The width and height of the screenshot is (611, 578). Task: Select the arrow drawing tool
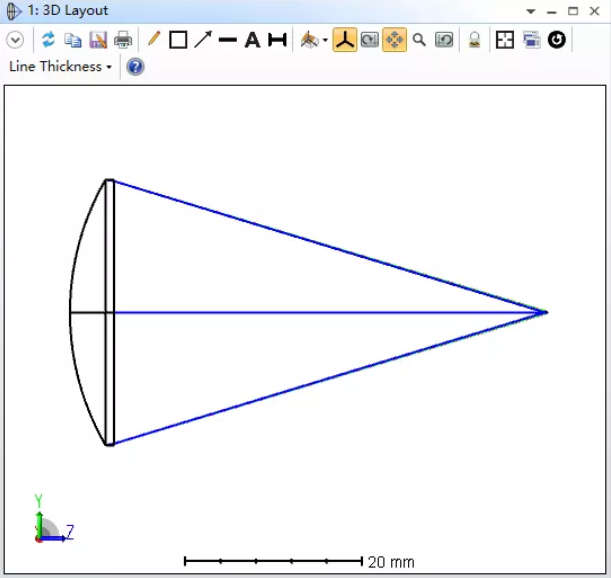203,40
